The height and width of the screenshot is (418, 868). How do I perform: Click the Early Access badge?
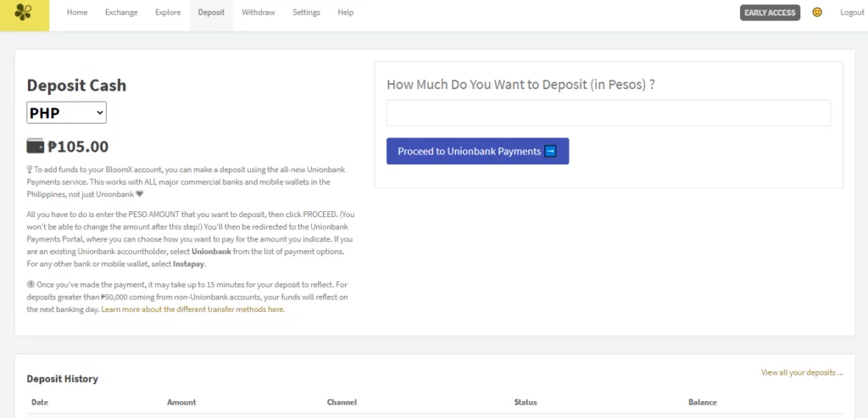click(770, 13)
